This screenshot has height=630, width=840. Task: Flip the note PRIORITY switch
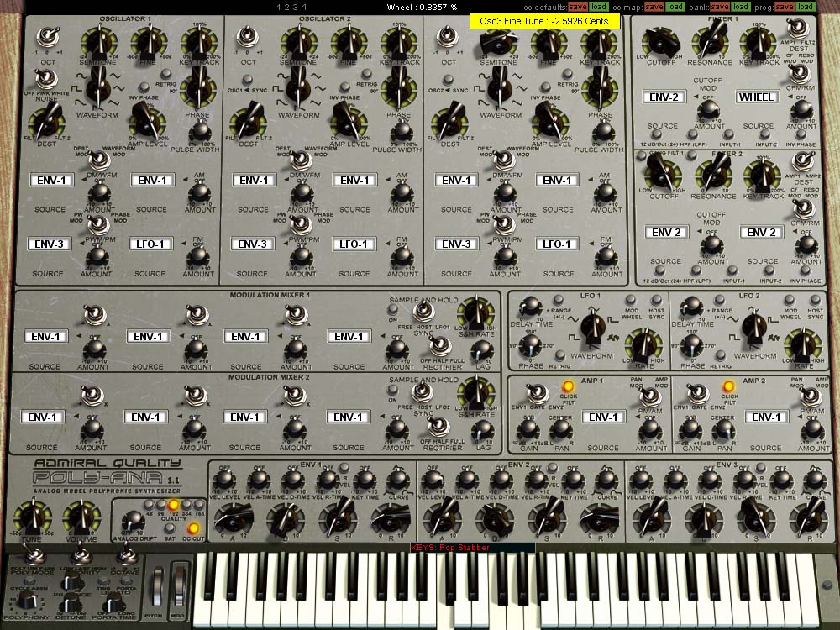pyautogui.click(x=81, y=555)
